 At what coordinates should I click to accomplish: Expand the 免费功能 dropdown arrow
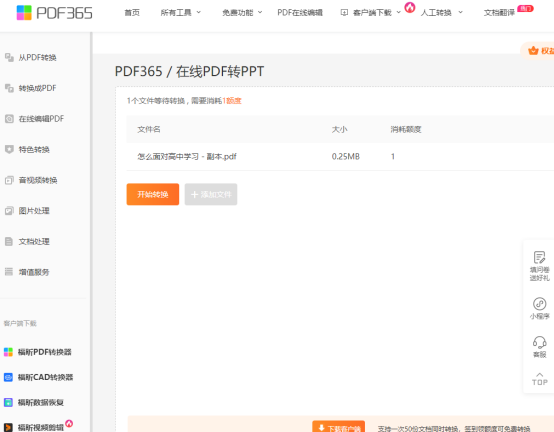pyautogui.click(x=260, y=12)
